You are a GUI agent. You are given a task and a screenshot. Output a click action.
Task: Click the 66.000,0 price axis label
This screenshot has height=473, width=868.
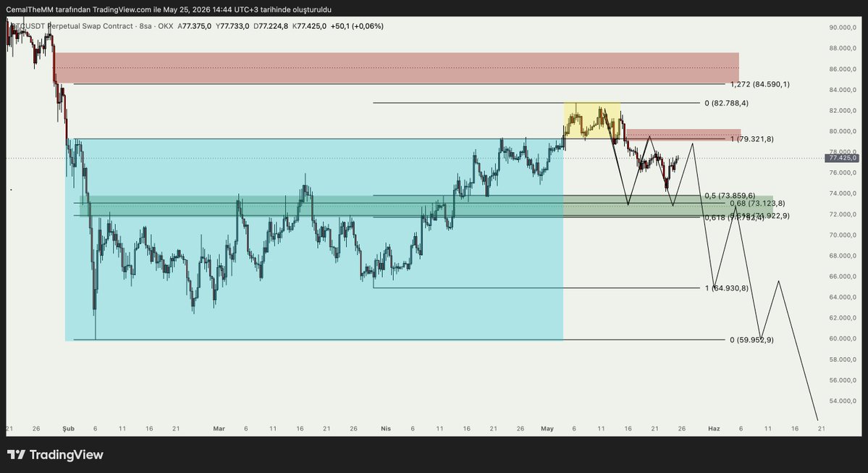coord(843,277)
